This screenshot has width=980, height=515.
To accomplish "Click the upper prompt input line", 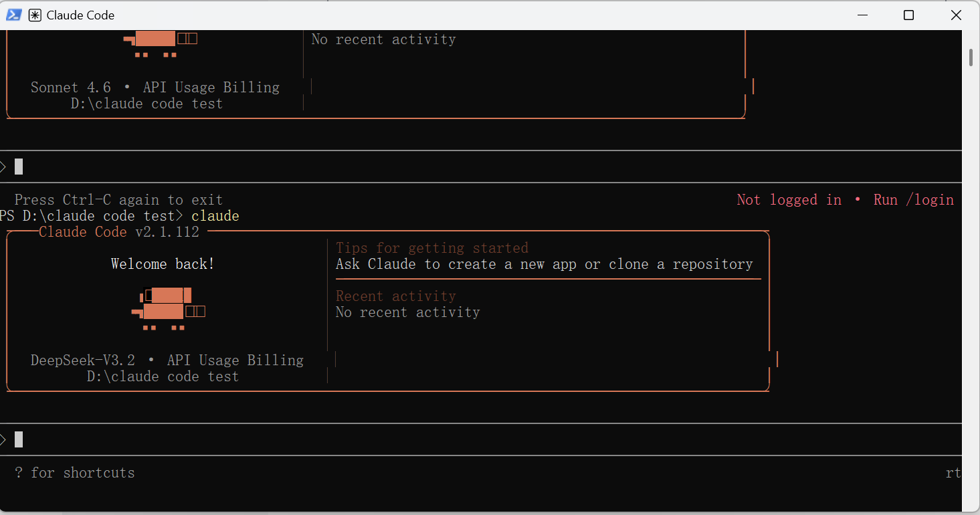I will (x=481, y=167).
